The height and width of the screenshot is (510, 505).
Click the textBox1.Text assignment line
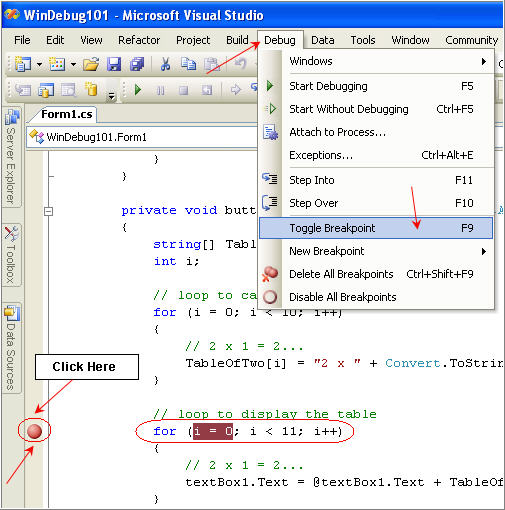click(x=345, y=482)
